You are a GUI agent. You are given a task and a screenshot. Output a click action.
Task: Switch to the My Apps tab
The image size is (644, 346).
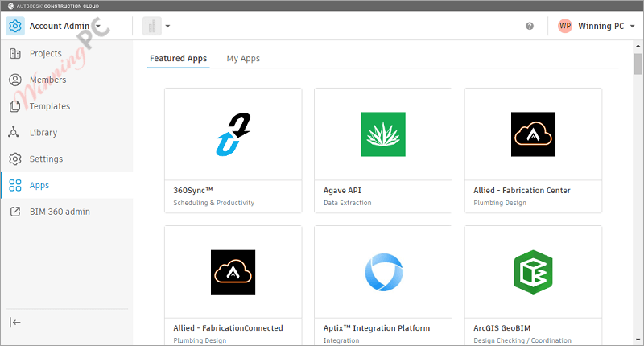click(x=243, y=58)
